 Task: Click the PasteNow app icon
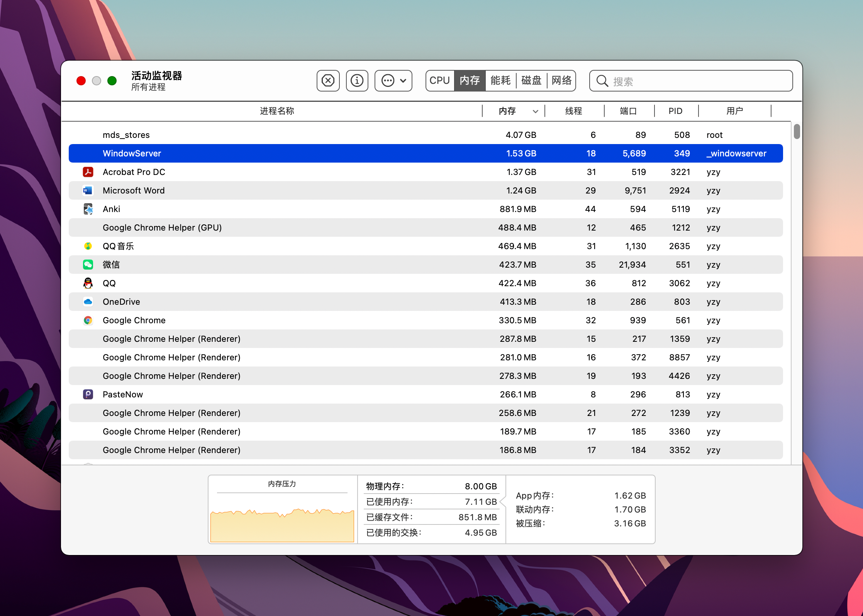pyautogui.click(x=88, y=394)
